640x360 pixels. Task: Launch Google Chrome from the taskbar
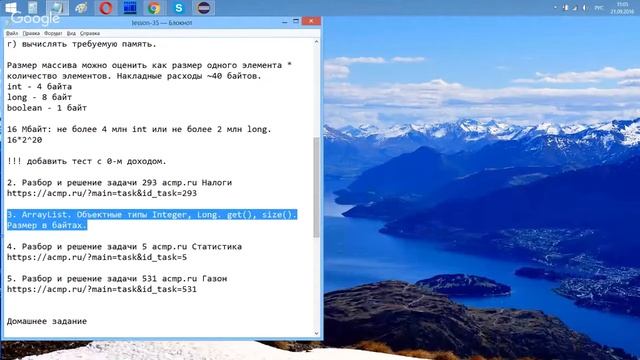click(154, 8)
